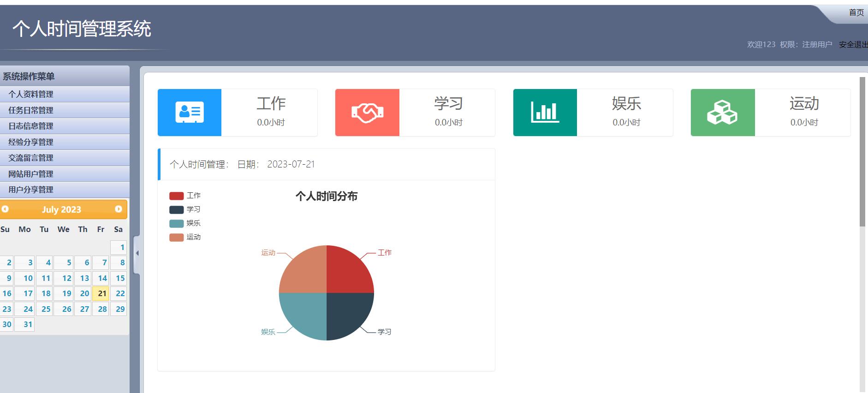Go to next month in calendar
This screenshot has height=393, width=868.
[x=119, y=209]
